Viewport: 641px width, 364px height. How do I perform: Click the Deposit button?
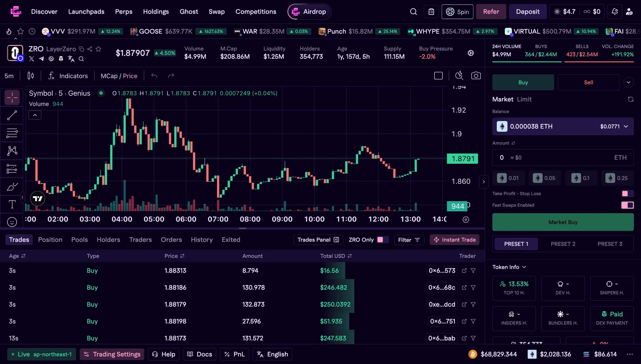527,12
